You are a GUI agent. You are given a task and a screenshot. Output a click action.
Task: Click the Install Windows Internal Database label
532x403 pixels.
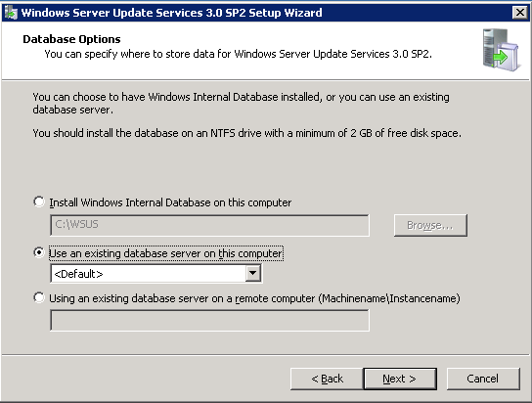pos(170,202)
